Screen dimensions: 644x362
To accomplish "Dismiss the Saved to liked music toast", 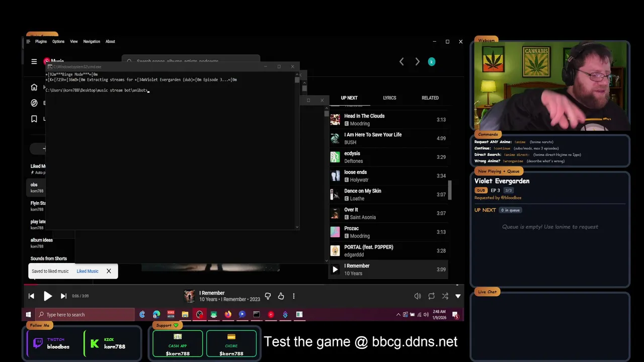I will [109, 271].
